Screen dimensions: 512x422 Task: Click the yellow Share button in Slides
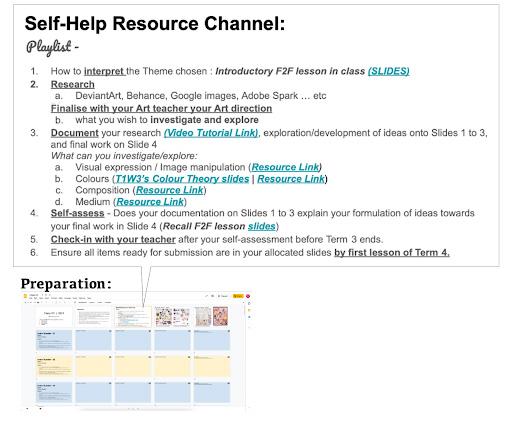pyautogui.click(x=238, y=296)
